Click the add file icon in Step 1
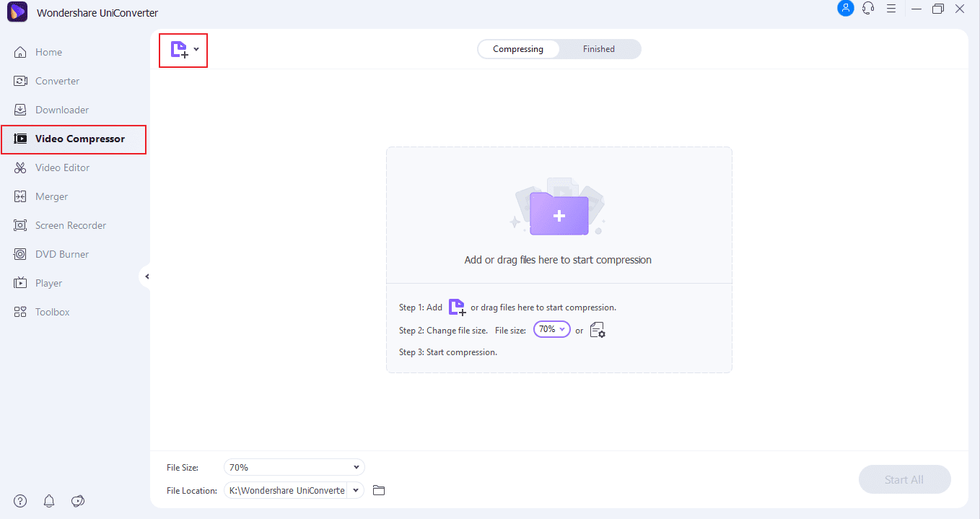This screenshot has width=980, height=519. click(457, 308)
